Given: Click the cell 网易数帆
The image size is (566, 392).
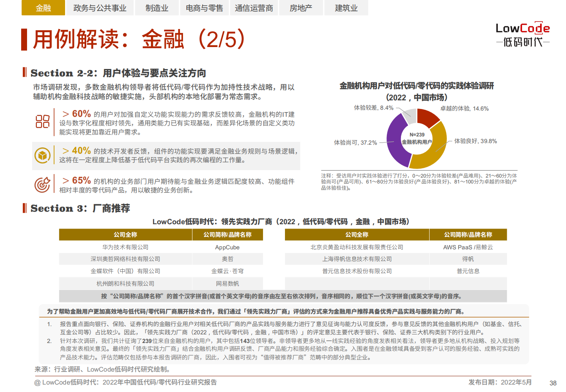Looking at the screenshot, I should [x=227, y=283].
